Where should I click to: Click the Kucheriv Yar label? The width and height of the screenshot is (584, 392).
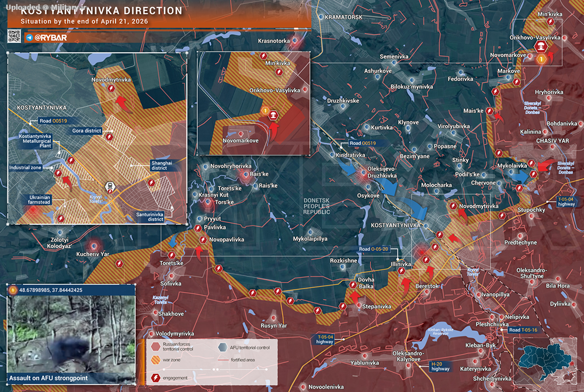pyautogui.click(x=93, y=254)
